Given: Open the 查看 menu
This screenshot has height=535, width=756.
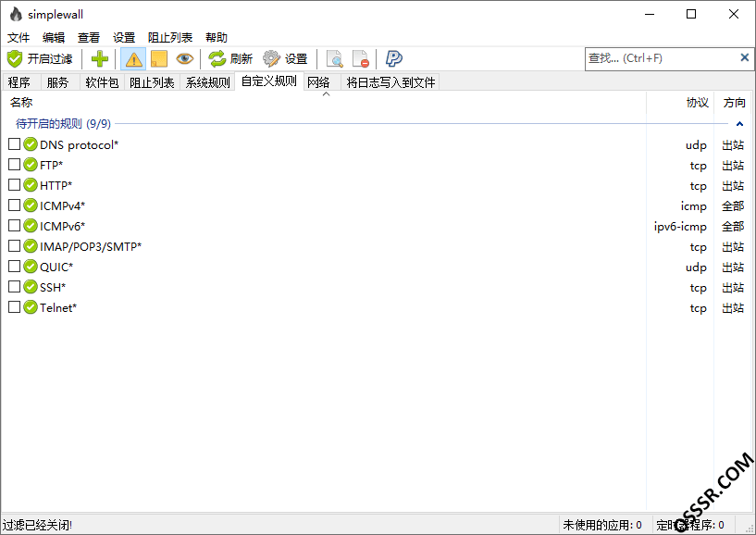Looking at the screenshot, I should [x=89, y=37].
